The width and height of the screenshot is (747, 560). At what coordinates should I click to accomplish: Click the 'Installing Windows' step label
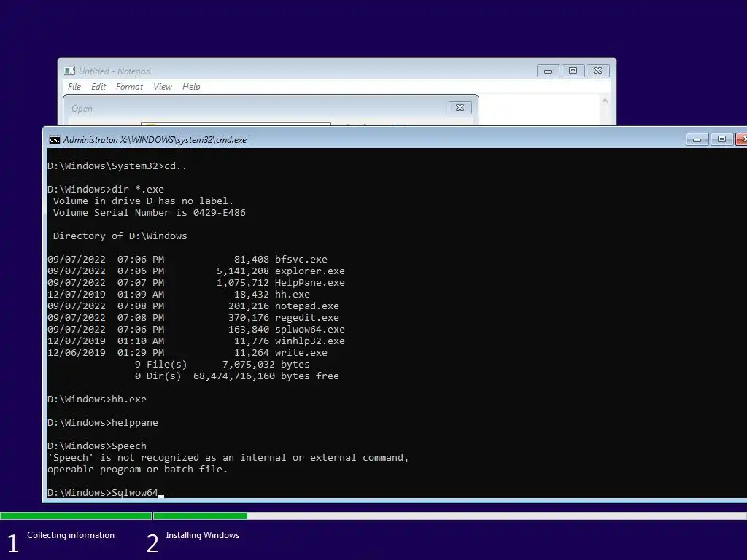coord(203,535)
